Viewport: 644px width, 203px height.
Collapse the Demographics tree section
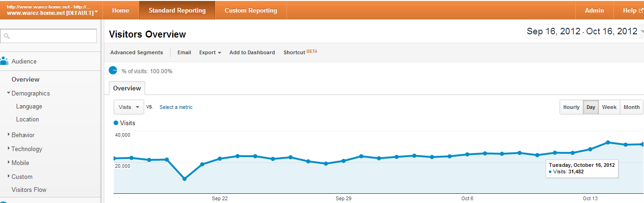[x=9, y=93]
